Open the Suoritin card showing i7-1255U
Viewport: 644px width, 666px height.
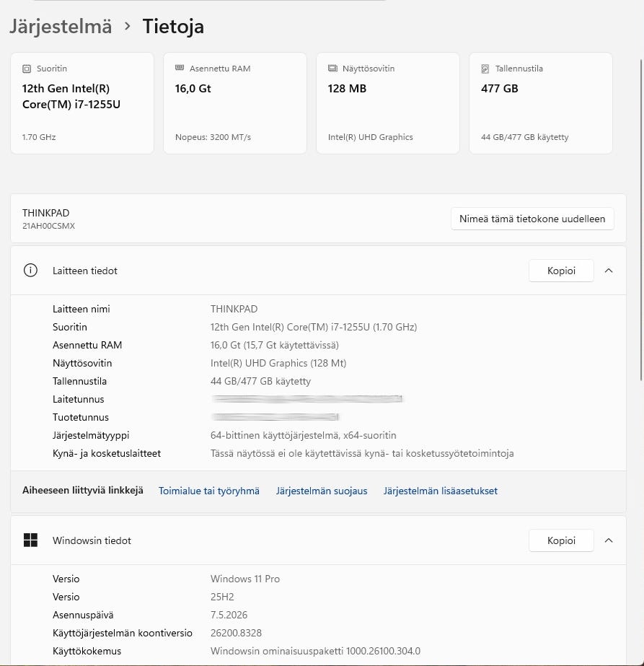[x=82, y=103]
